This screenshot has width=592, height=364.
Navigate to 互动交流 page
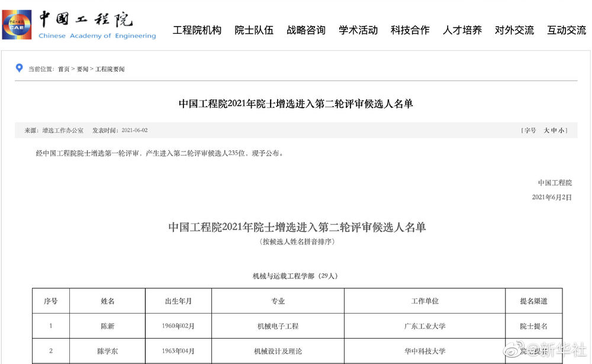pyautogui.click(x=567, y=30)
